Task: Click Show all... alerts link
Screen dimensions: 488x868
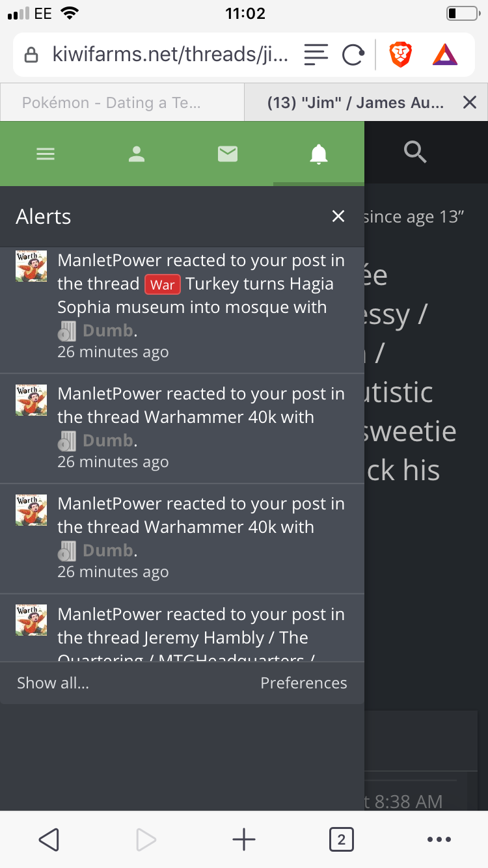Action: (53, 683)
